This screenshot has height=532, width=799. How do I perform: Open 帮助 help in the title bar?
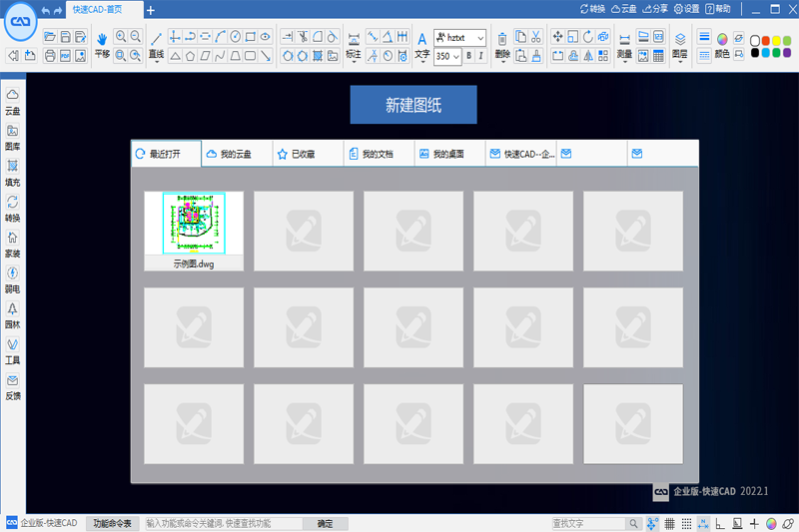(718, 9)
